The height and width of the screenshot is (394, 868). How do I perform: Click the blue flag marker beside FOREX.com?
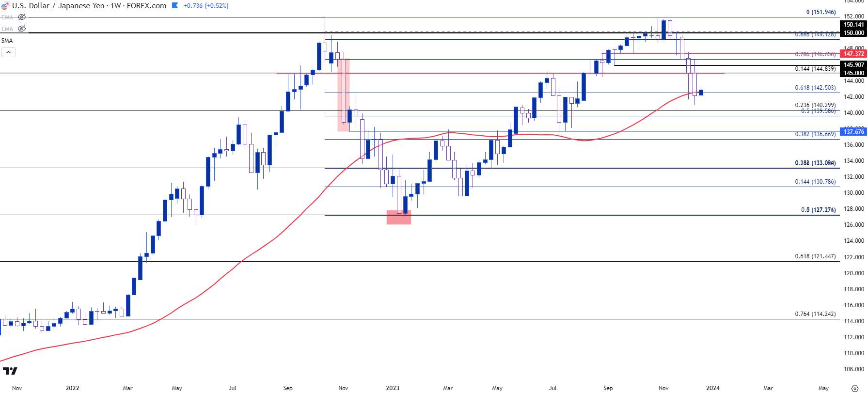coord(175,6)
